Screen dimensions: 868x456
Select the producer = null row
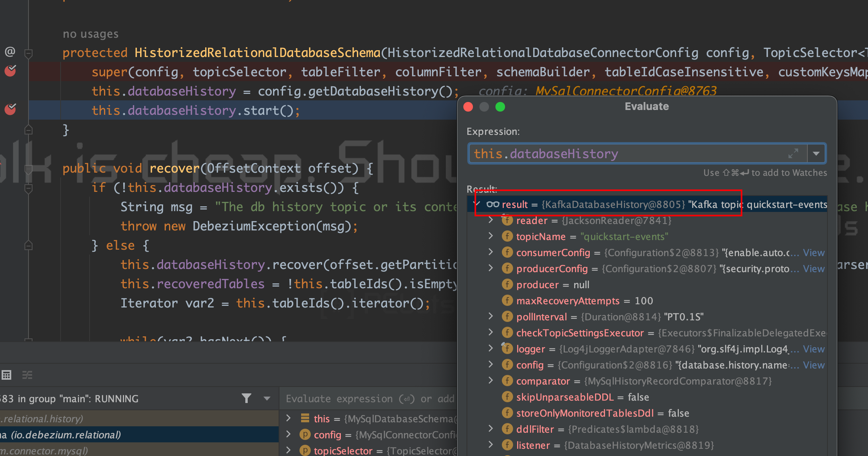[647, 285]
